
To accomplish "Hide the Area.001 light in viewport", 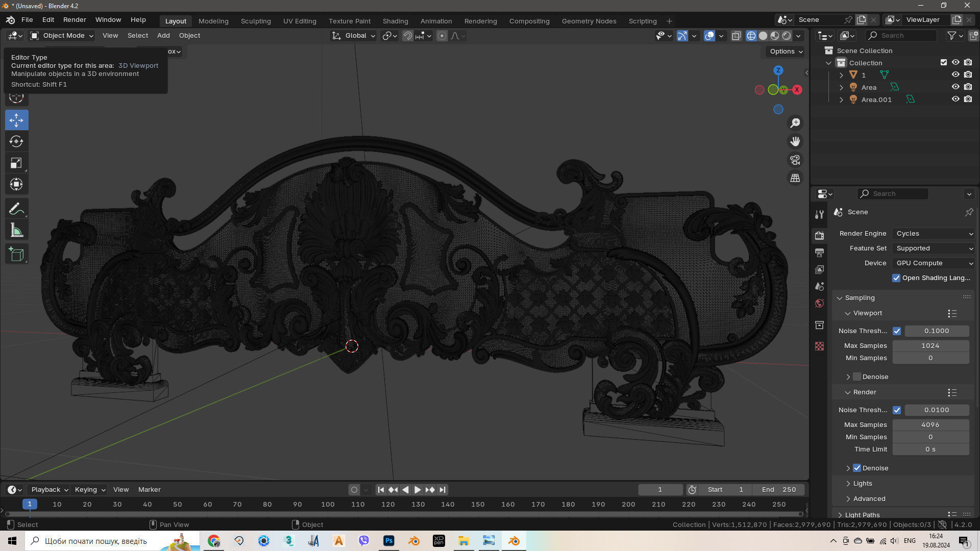I will click(955, 99).
